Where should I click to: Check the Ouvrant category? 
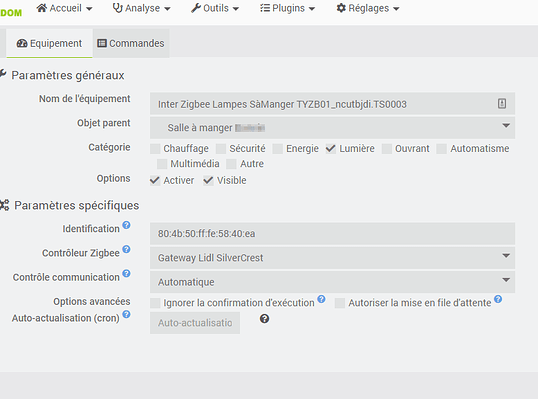pos(387,149)
